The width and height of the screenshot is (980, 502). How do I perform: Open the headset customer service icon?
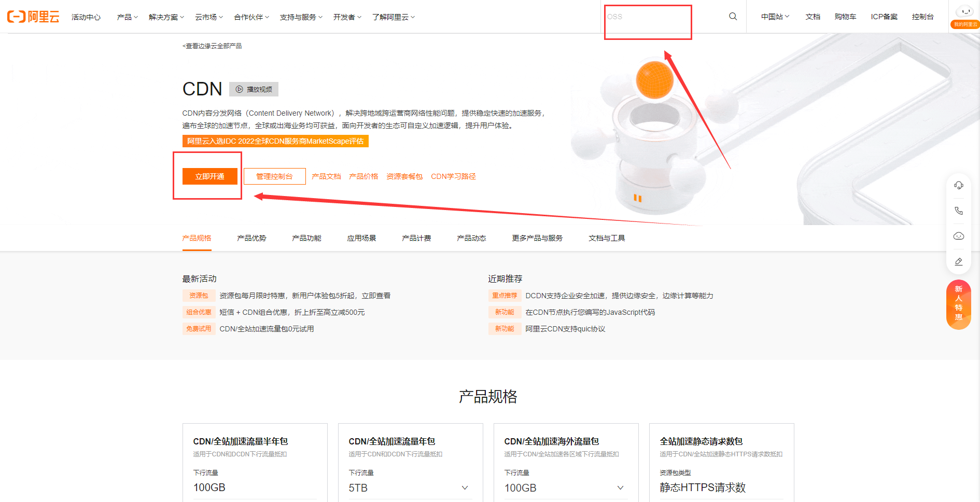tap(959, 185)
